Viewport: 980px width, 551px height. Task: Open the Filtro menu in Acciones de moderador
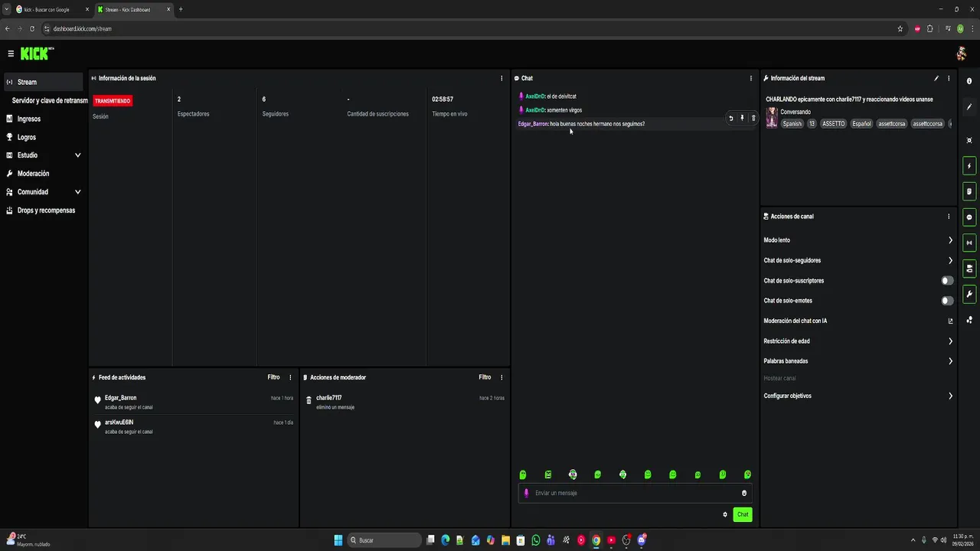pos(485,377)
